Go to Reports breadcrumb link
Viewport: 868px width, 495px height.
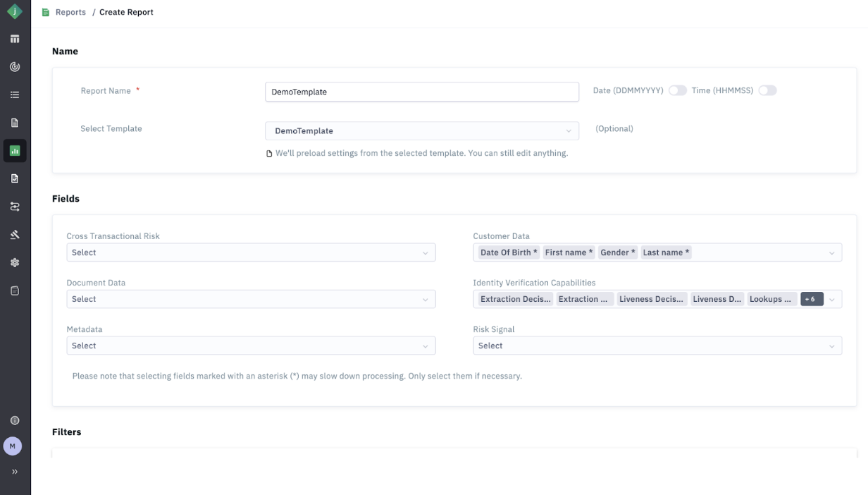[x=70, y=12]
